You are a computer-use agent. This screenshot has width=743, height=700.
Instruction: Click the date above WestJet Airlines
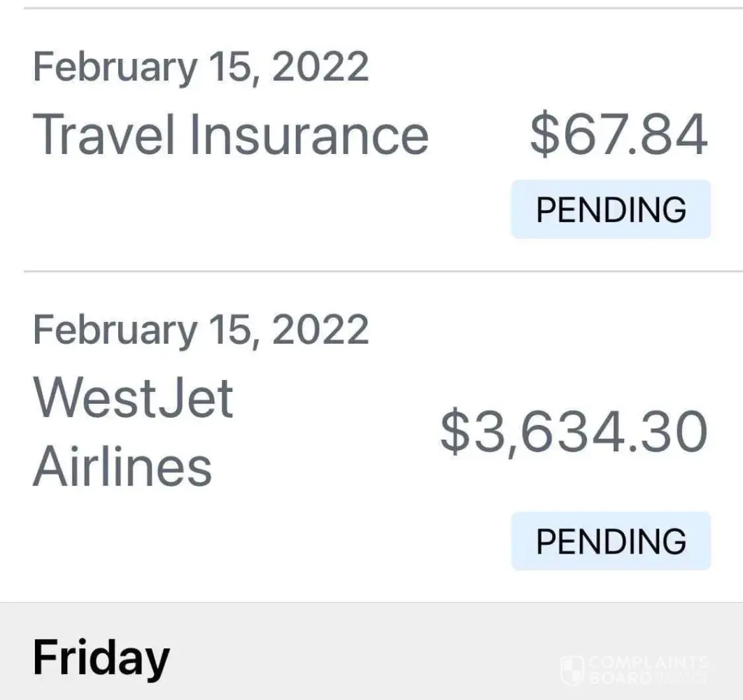point(201,329)
